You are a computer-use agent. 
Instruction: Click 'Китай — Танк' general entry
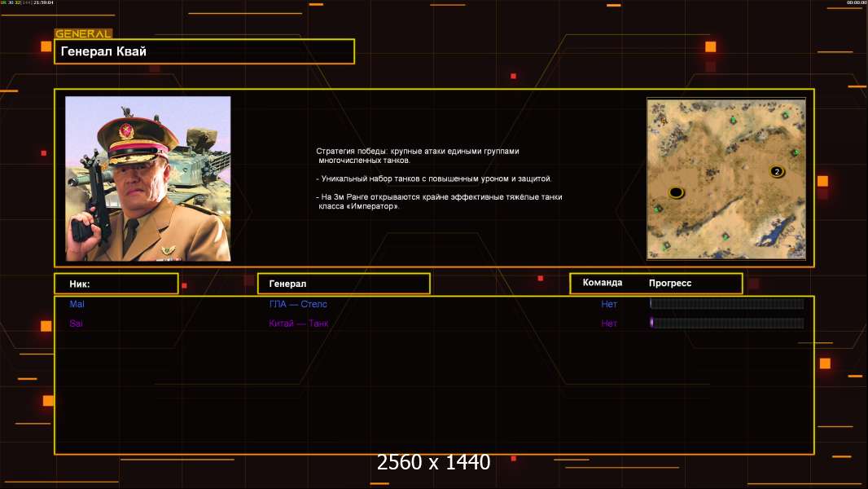299,324
